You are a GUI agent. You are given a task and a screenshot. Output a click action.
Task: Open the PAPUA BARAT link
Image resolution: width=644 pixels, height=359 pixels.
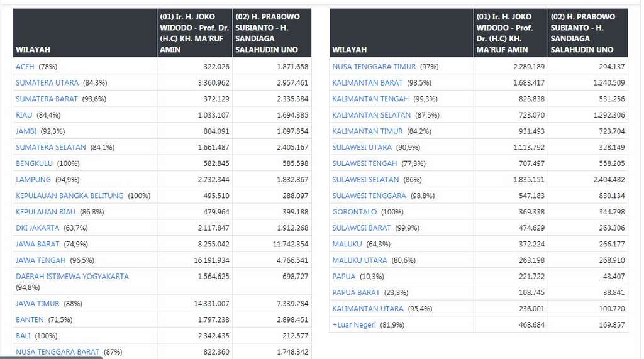356,292
